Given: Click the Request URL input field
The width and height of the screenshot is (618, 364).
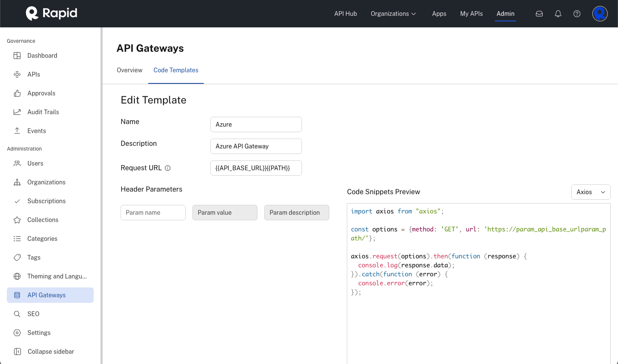Looking at the screenshot, I should pos(256,168).
